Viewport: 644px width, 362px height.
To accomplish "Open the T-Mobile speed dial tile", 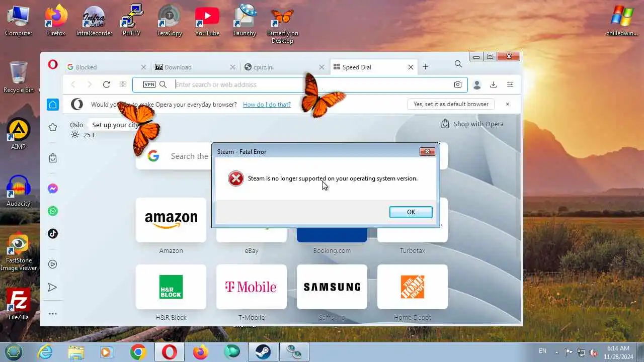I will pyautogui.click(x=252, y=287).
